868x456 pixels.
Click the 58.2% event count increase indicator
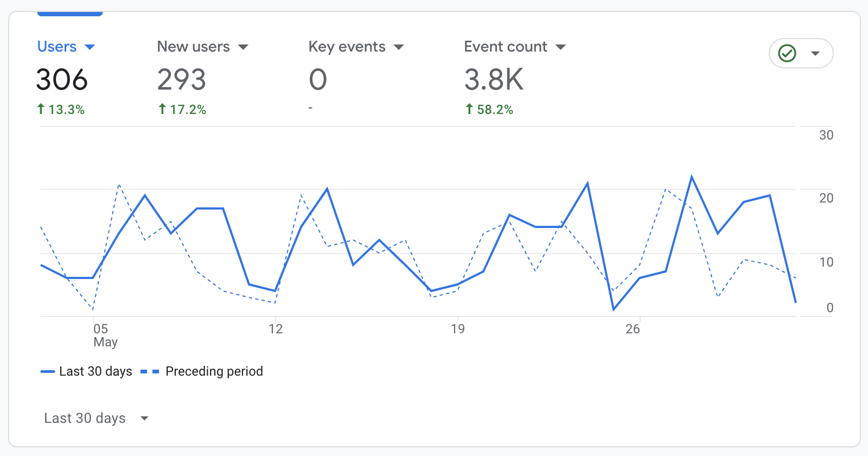point(489,110)
